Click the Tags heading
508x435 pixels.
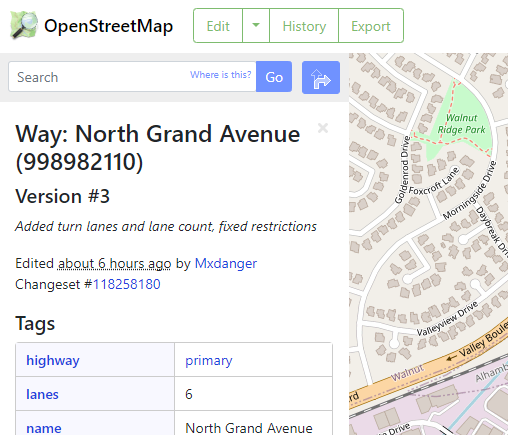35,323
